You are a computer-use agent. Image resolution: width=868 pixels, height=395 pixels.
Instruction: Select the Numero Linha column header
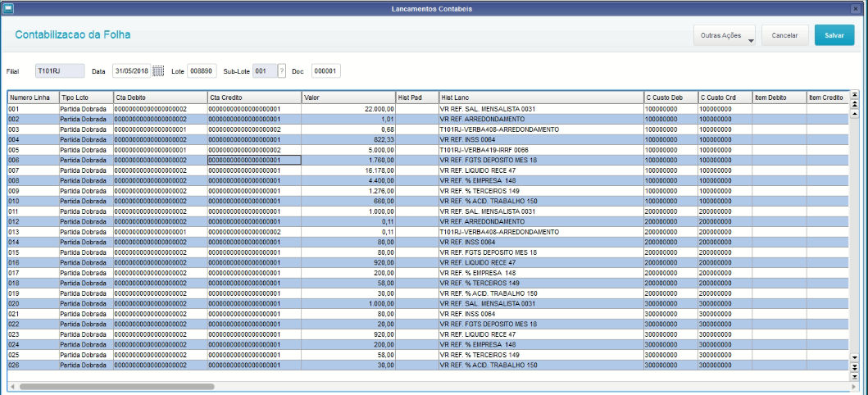pos(34,98)
